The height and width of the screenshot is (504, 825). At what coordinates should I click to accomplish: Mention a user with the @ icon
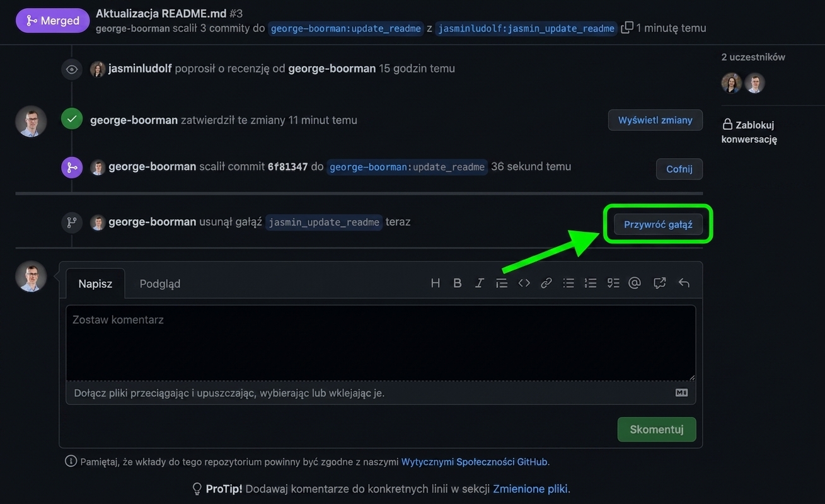635,283
